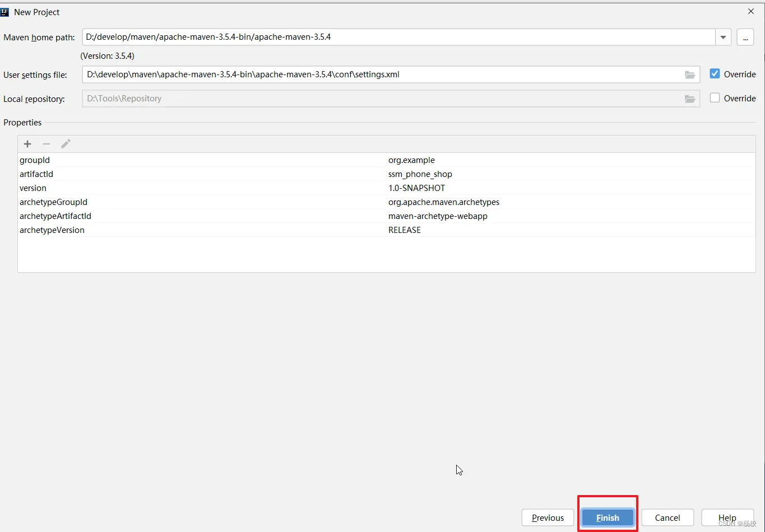Select the artifactId property row

click(387, 174)
